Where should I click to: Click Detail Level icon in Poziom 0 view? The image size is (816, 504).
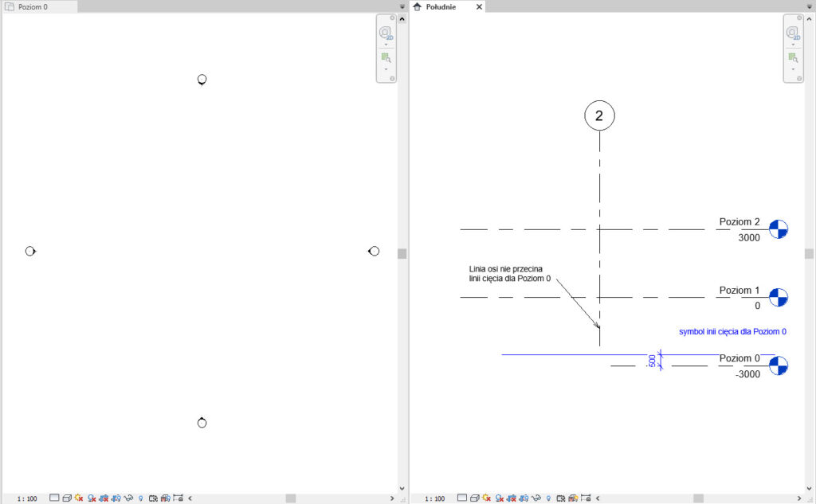(x=54, y=498)
